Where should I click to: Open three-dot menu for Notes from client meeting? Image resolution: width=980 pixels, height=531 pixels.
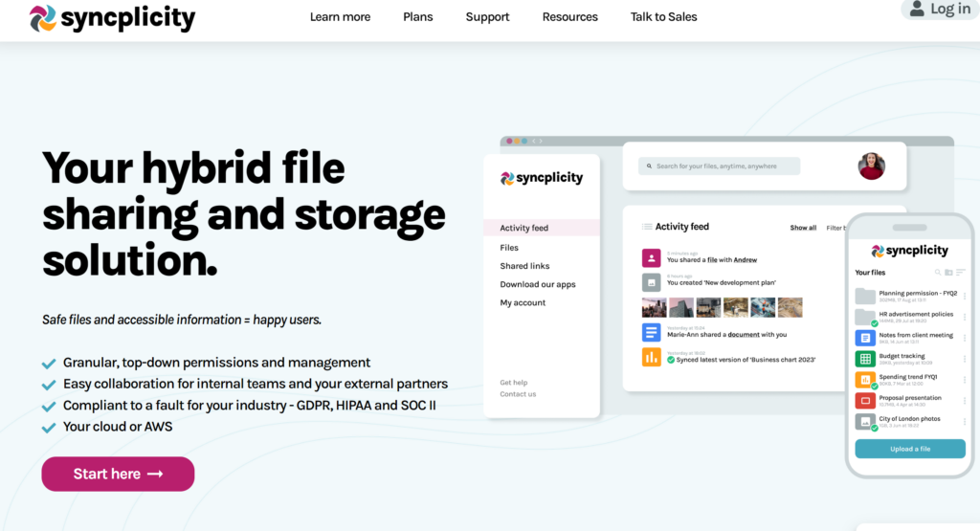click(964, 338)
